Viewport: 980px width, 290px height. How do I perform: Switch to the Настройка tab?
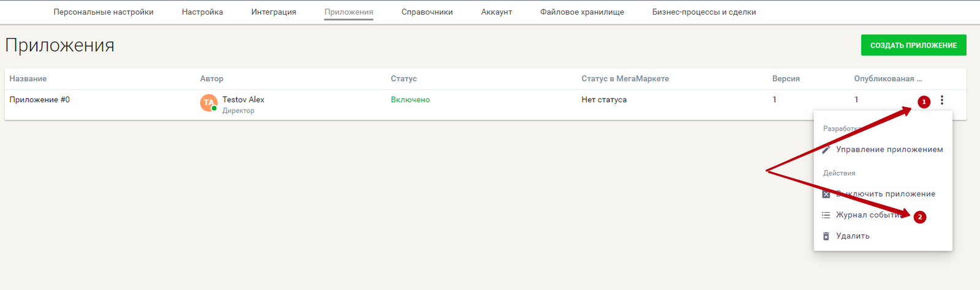(202, 12)
